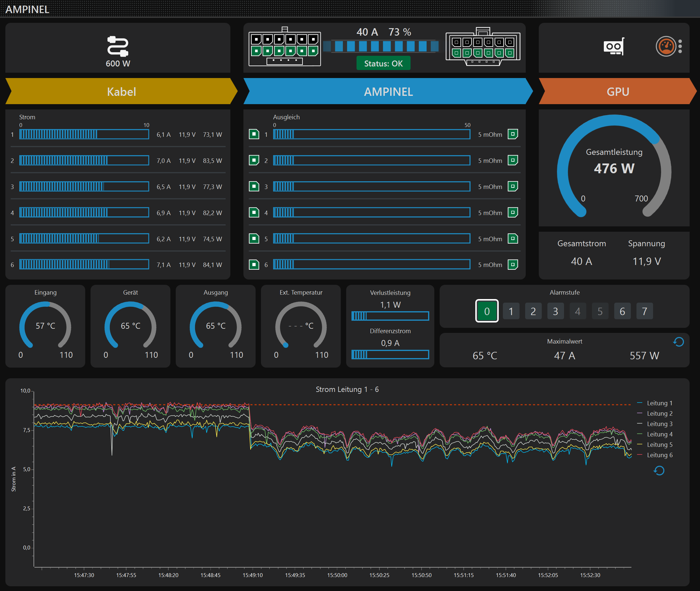Toggle Leitung 3 in chart legend
The height and width of the screenshot is (591, 700).
point(655,424)
